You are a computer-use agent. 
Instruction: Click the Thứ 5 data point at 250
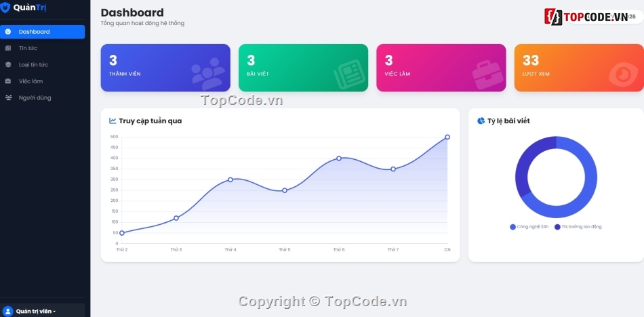285,190
